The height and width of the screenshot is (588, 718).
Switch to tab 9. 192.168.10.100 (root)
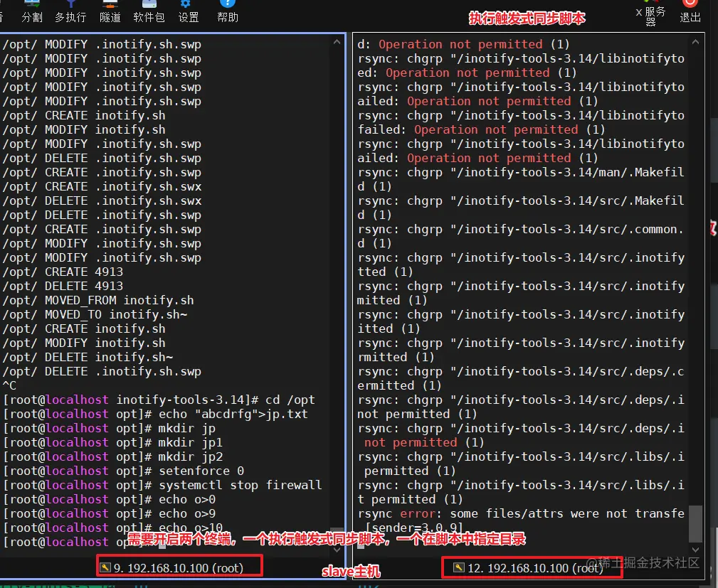[x=179, y=567]
